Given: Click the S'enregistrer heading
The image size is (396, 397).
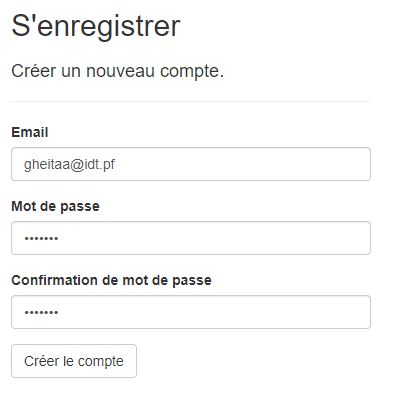Looking at the screenshot, I should (96, 27).
